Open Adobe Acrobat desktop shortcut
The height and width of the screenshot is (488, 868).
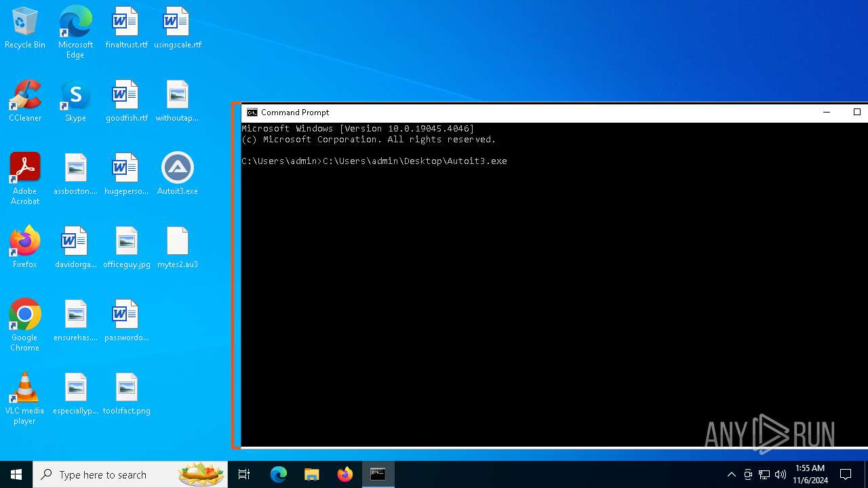pos(25,179)
